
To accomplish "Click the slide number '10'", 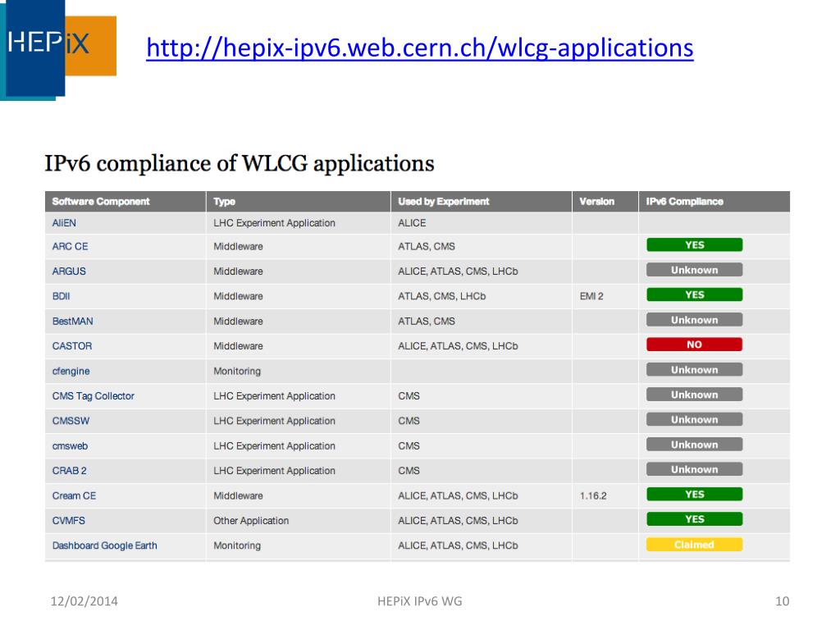I will point(782,601).
